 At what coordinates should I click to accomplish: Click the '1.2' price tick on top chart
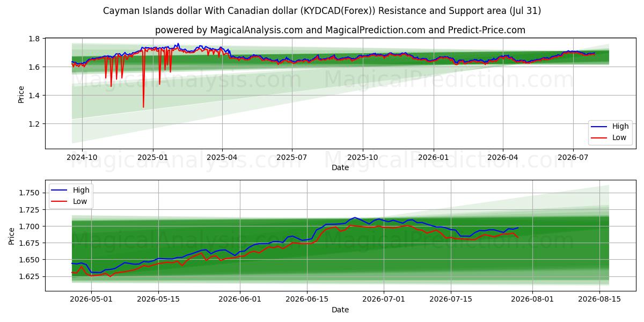tap(34, 124)
